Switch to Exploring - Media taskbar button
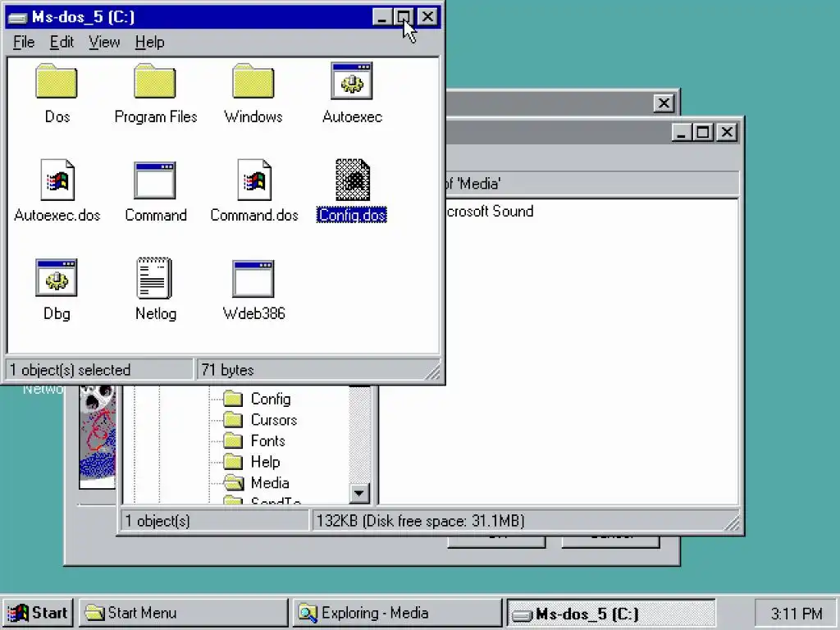This screenshot has height=630, width=840. 397,613
